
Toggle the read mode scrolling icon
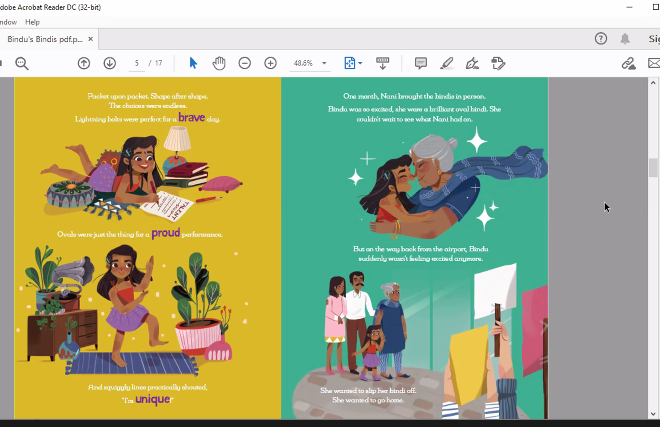tap(383, 63)
